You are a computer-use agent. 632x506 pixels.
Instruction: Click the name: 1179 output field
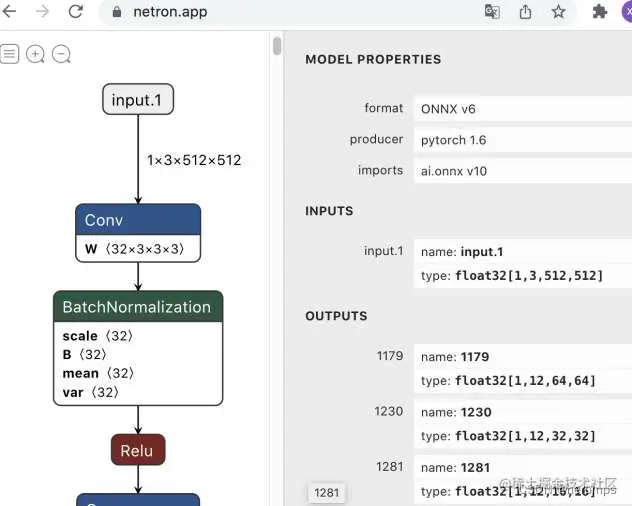tap(523, 356)
